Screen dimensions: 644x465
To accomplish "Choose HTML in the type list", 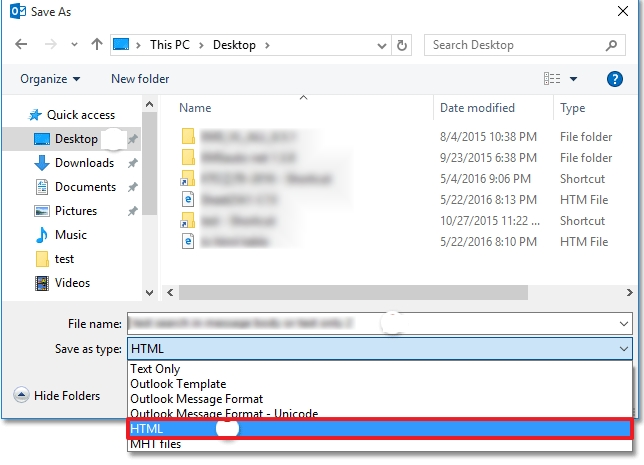I will pos(380,429).
